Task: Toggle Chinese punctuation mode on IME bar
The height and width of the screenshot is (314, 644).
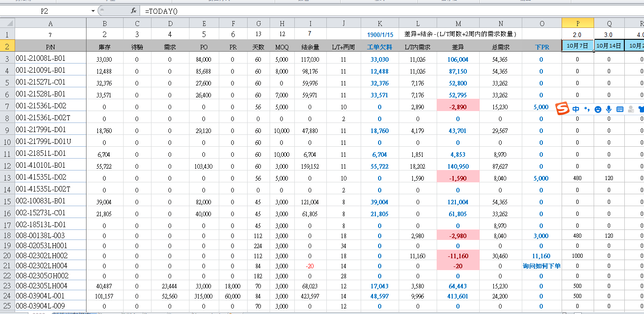Action: tap(586, 109)
